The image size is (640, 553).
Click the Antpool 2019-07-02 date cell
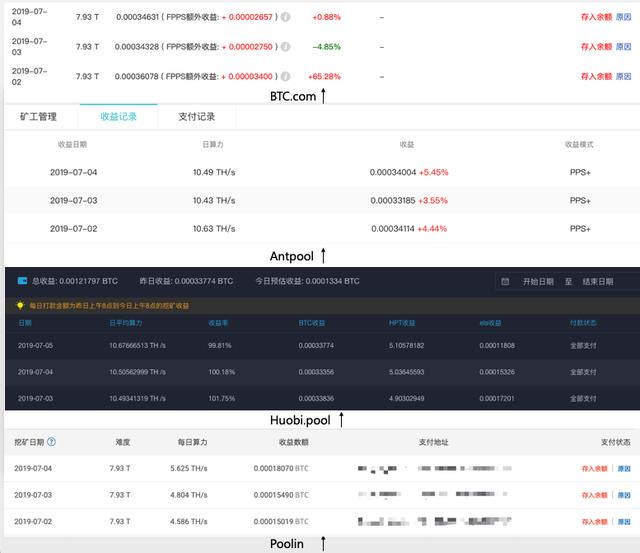[73, 229]
